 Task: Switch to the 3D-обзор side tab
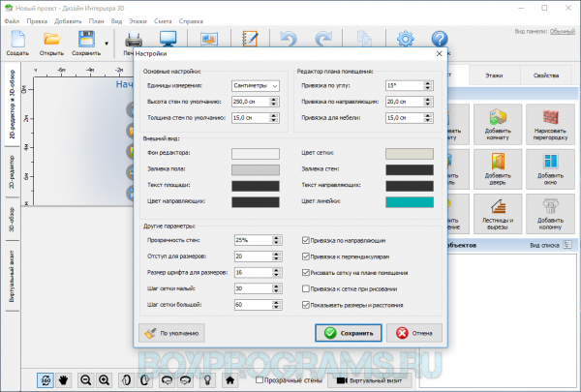click(12, 219)
